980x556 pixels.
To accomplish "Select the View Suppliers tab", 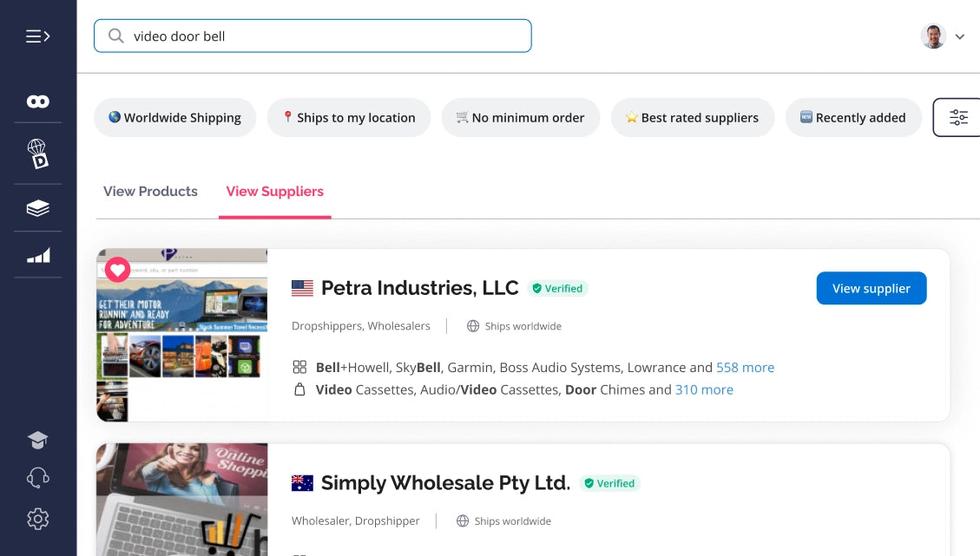I will point(275,191).
